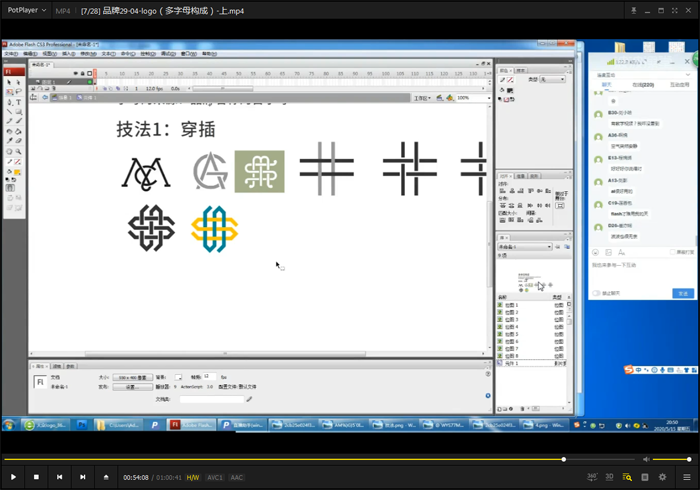The height and width of the screenshot is (490, 700).
Task: Toggle 360 degree video mode
Action: [592, 477]
